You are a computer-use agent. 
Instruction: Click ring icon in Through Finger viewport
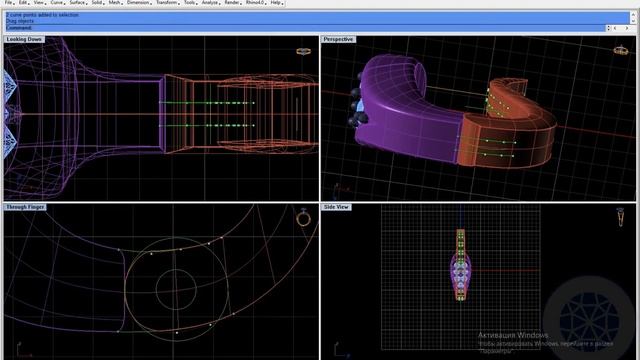point(303,218)
